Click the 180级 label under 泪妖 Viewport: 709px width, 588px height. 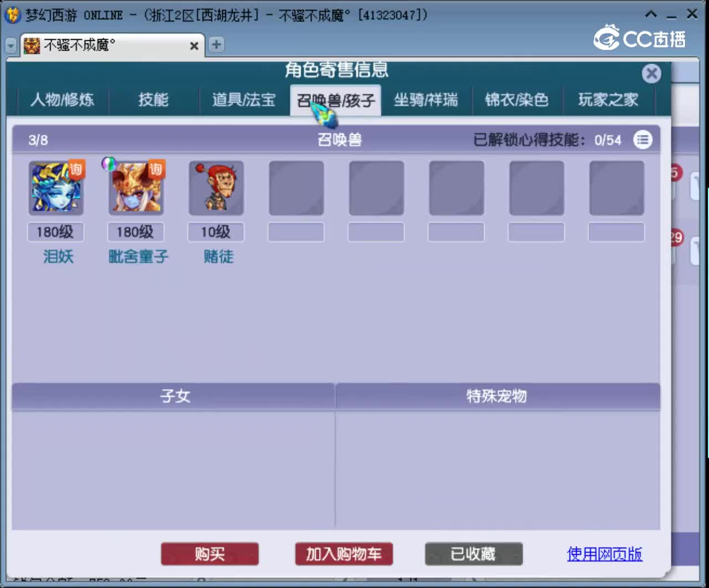pos(55,231)
